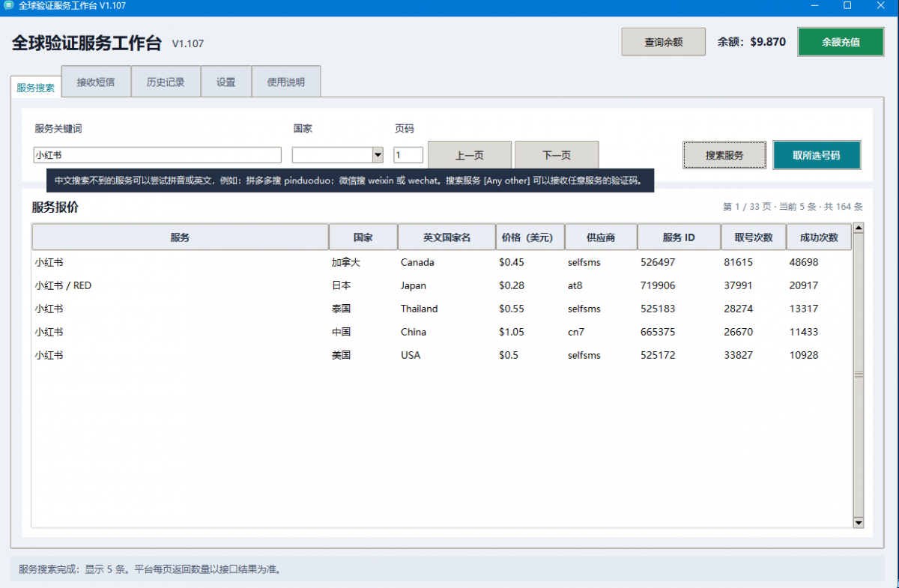Image resolution: width=899 pixels, height=588 pixels.
Task: Click the pinduoduo search hint tooltip
Action: coord(350,181)
